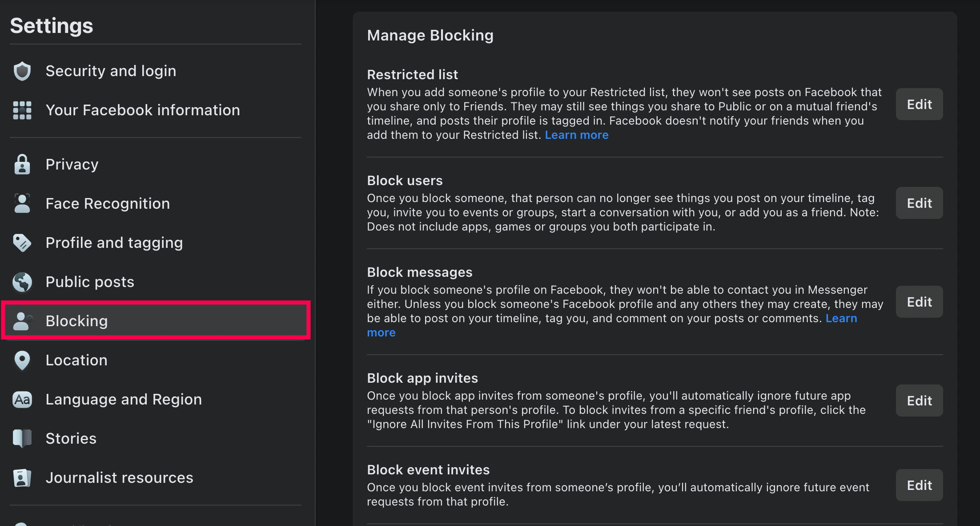
Task: Click the Public posts globe icon
Action: 22,282
